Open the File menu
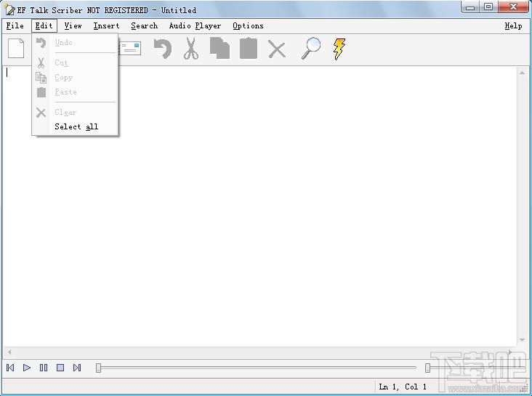Image resolution: width=532 pixels, height=396 pixels. pos(15,25)
